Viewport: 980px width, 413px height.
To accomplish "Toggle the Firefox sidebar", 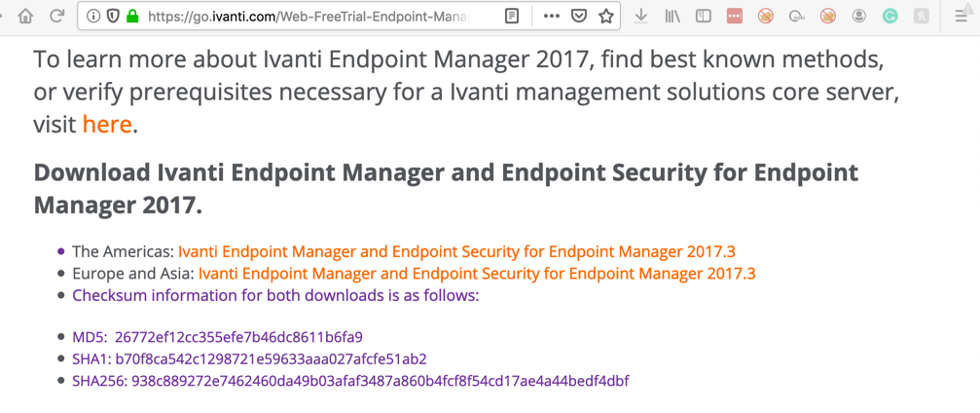I will point(703,16).
